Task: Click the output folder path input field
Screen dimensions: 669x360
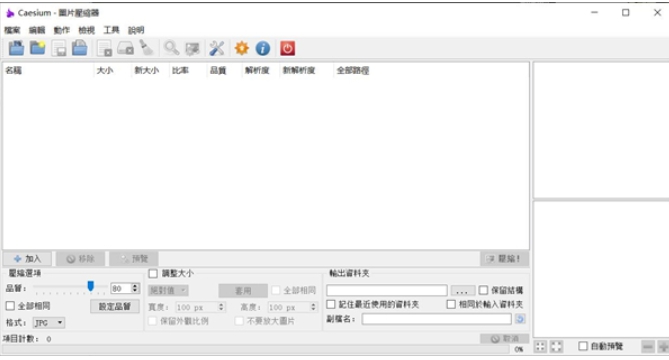Action: 387,290
